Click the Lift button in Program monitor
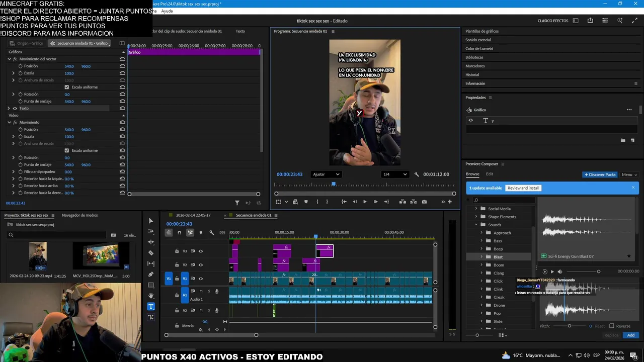Screen dimensions: 644x362 403,202
